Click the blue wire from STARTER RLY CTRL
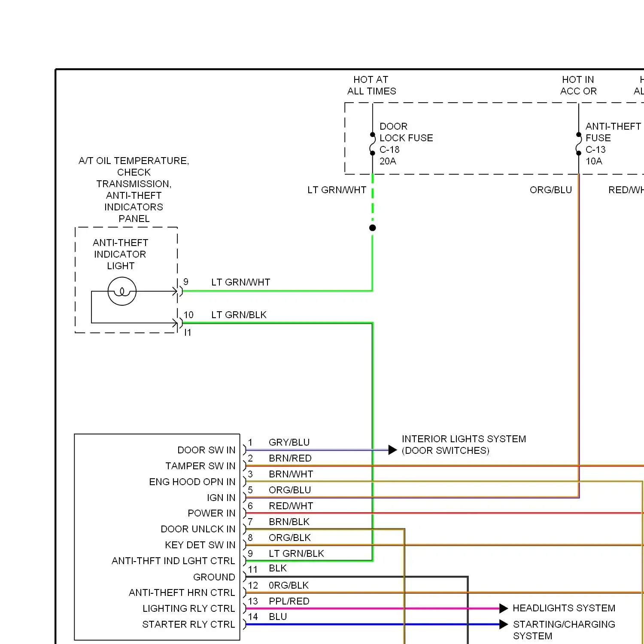The width and height of the screenshot is (644, 644). pyautogui.click(x=373, y=624)
